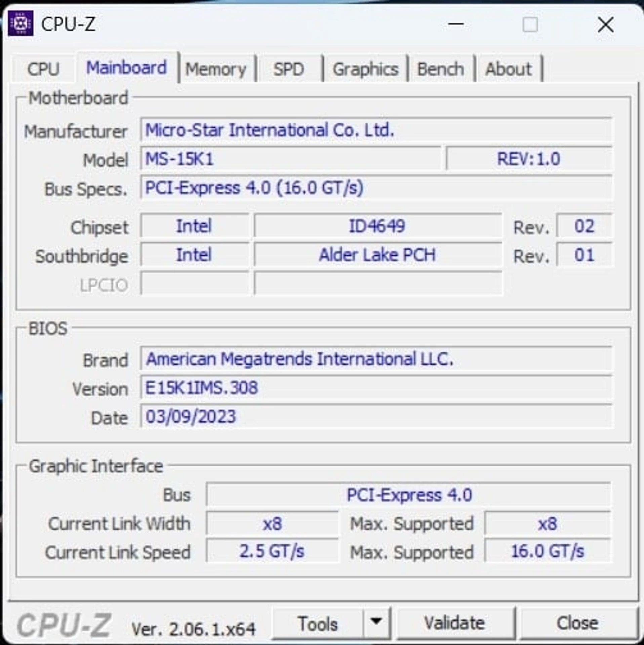Click the Chipset Rev. 02 value

pos(584,226)
